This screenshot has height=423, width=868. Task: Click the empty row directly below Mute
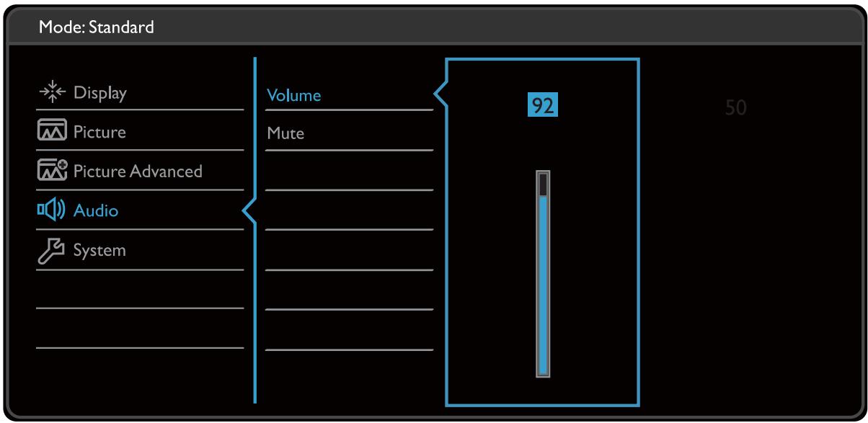click(x=349, y=172)
